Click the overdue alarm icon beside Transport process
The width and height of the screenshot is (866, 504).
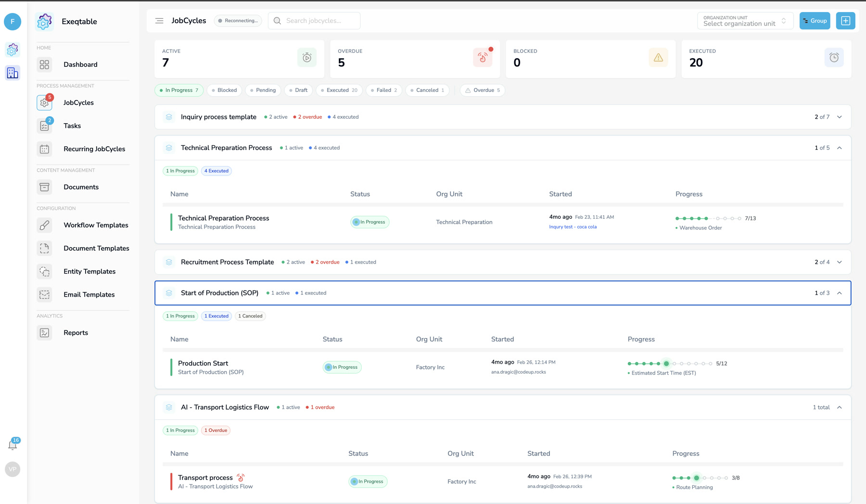coord(241,478)
